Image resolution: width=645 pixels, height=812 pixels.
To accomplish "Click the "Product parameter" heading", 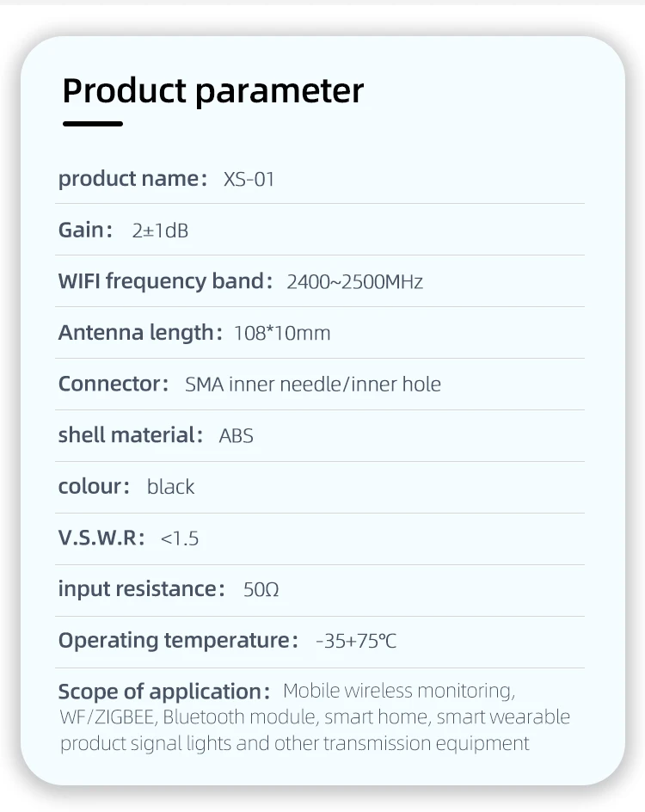I will (x=213, y=90).
